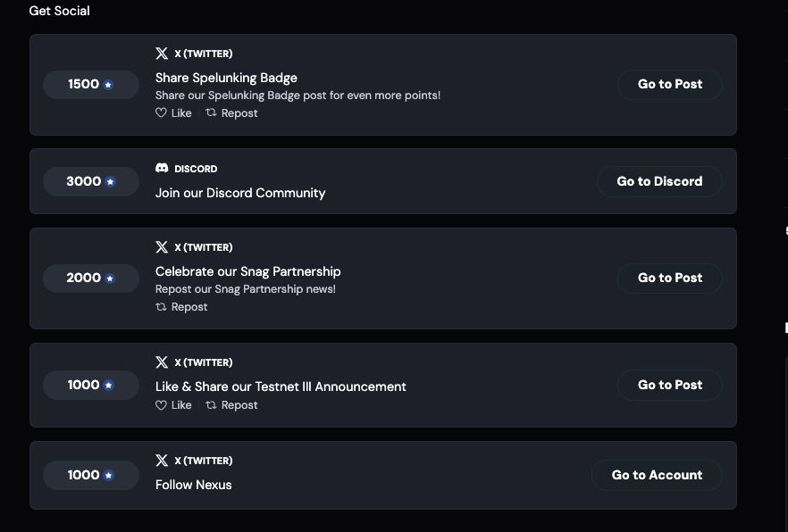The width and height of the screenshot is (788, 532).
Task: Click the Discord logo icon
Action: coord(162,168)
